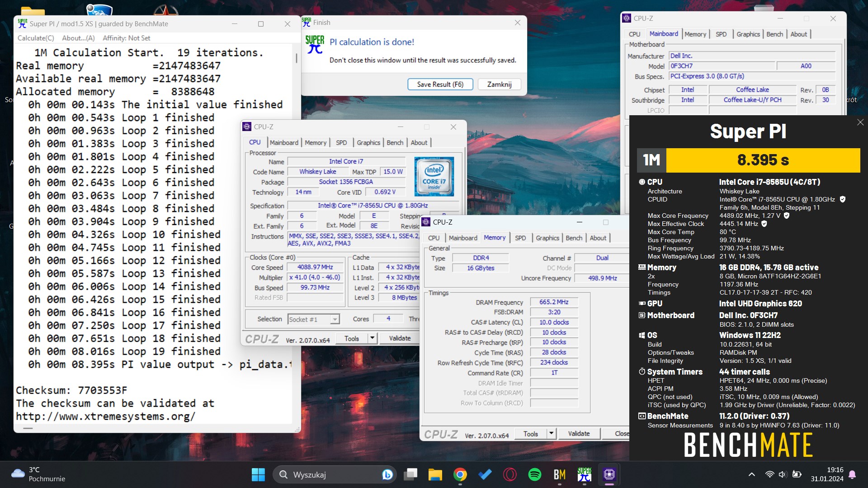Open Windows Start menu icon
The width and height of the screenshot is (868, 488).
[258, 474]
